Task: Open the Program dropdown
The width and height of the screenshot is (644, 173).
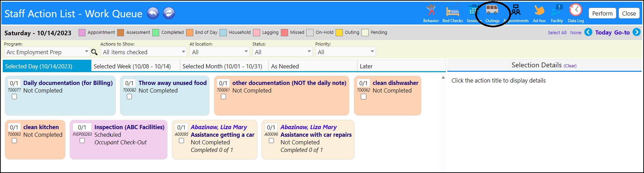Action: point(47,52)
